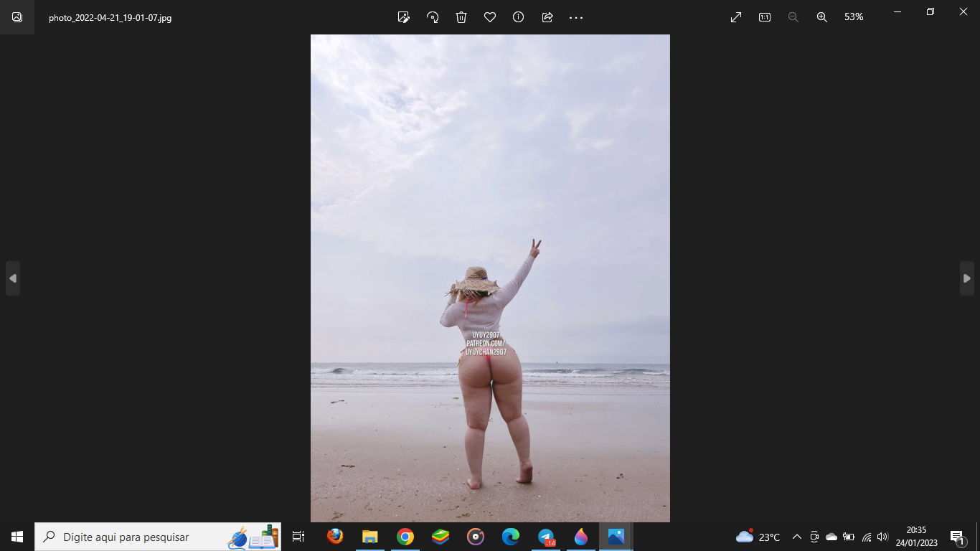This screenshot has width=980, height=551.
Task: Open Task View on the taskbar
Action: coord(298,537)
